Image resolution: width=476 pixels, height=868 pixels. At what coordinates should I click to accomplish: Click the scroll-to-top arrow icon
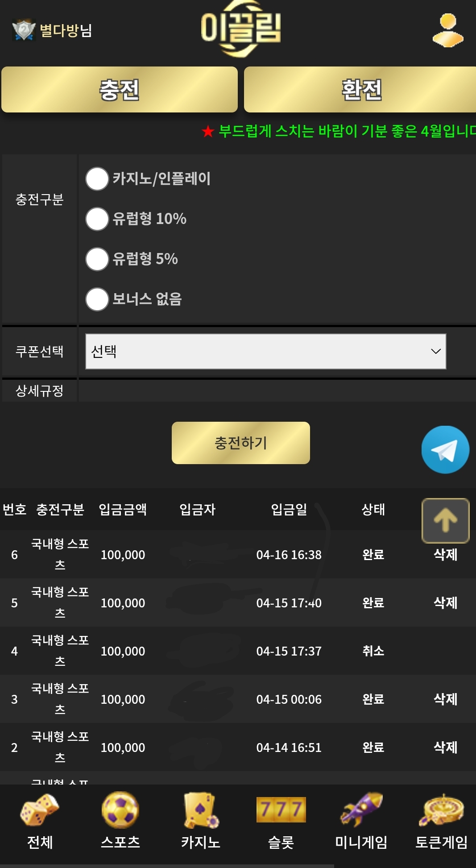click(445, 520)
